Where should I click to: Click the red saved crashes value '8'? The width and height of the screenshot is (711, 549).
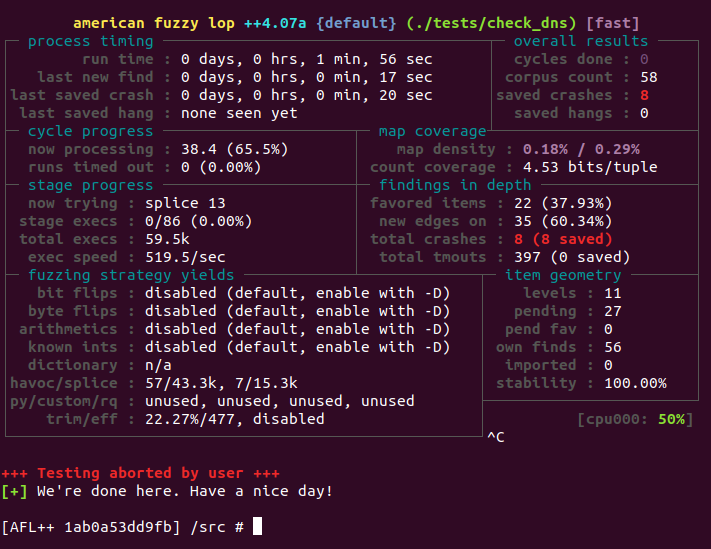tap(644, 96)
